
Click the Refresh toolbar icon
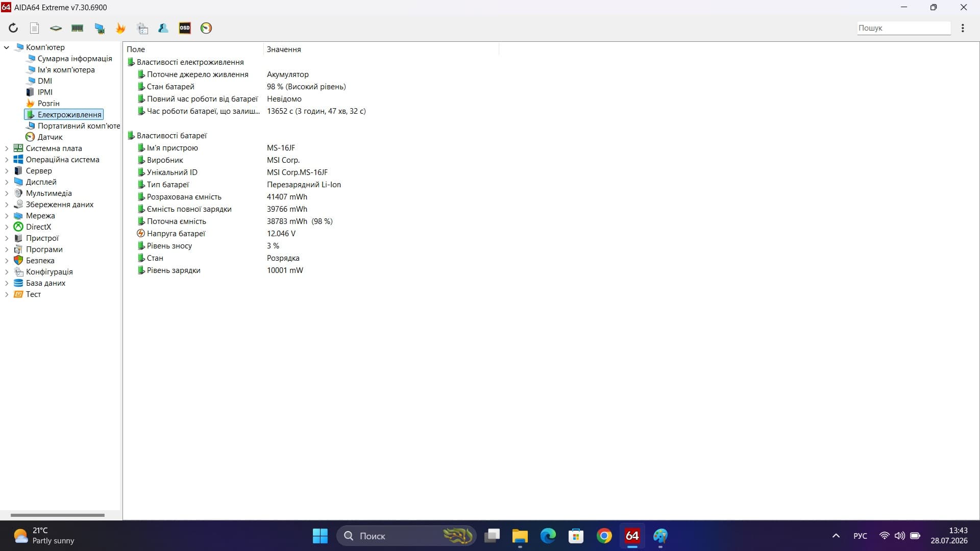pos(13,28)
